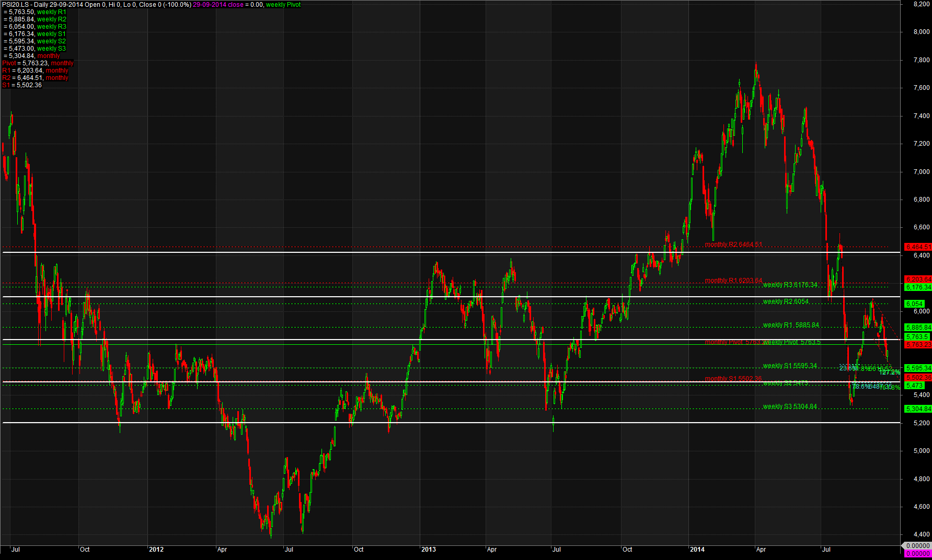Click the 'monthly R2 6464.51' line label on chart
The width and height of the screenshot is (932, 560).
click(733, 244)
